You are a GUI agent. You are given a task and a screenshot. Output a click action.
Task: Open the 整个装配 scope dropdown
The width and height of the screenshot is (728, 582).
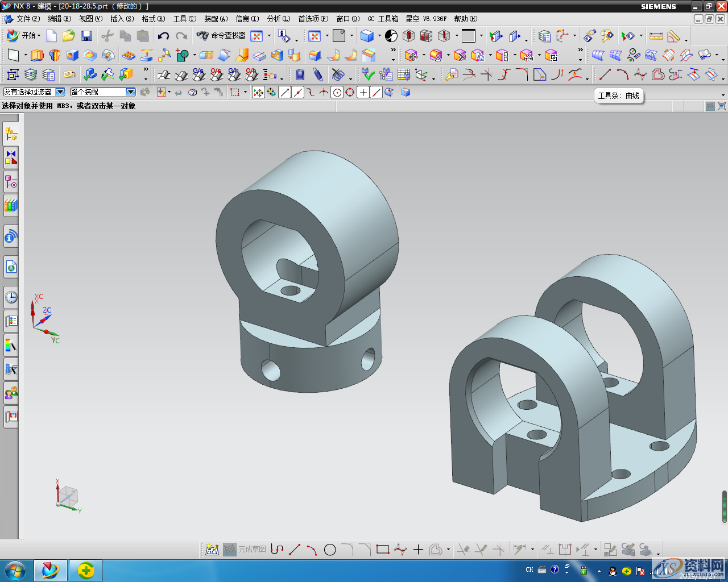pyautogui.click(x=130, y=92)
